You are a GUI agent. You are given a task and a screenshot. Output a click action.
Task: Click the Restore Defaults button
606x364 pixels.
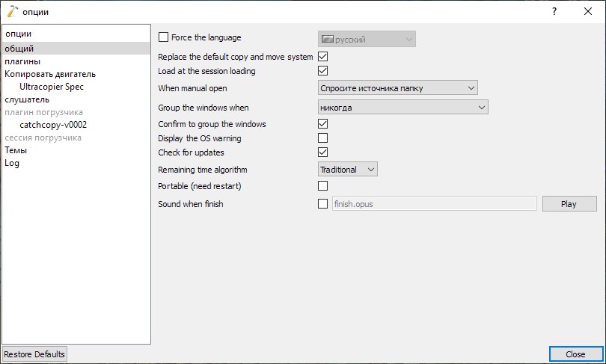34,354
